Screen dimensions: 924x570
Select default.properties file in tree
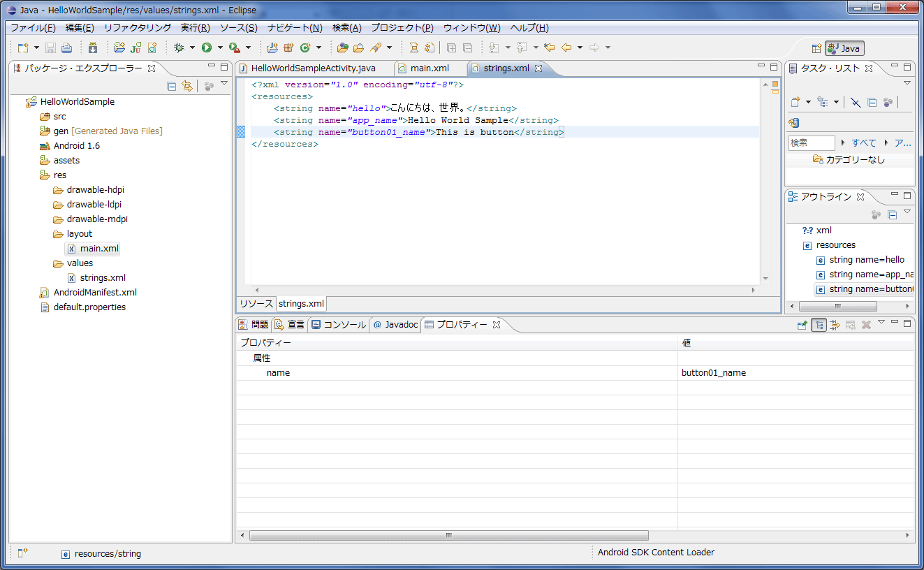tap(89, 307)
